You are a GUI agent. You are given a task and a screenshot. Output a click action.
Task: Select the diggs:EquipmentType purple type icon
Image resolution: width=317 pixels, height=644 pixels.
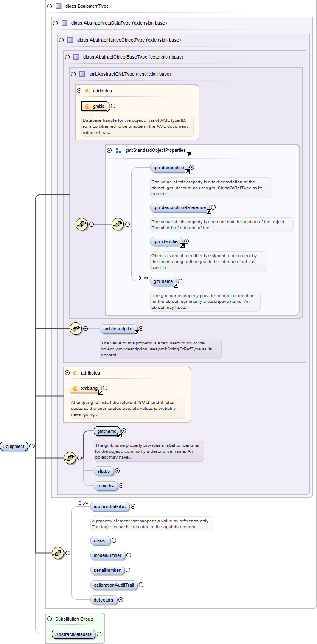click(x=59, y=6)
